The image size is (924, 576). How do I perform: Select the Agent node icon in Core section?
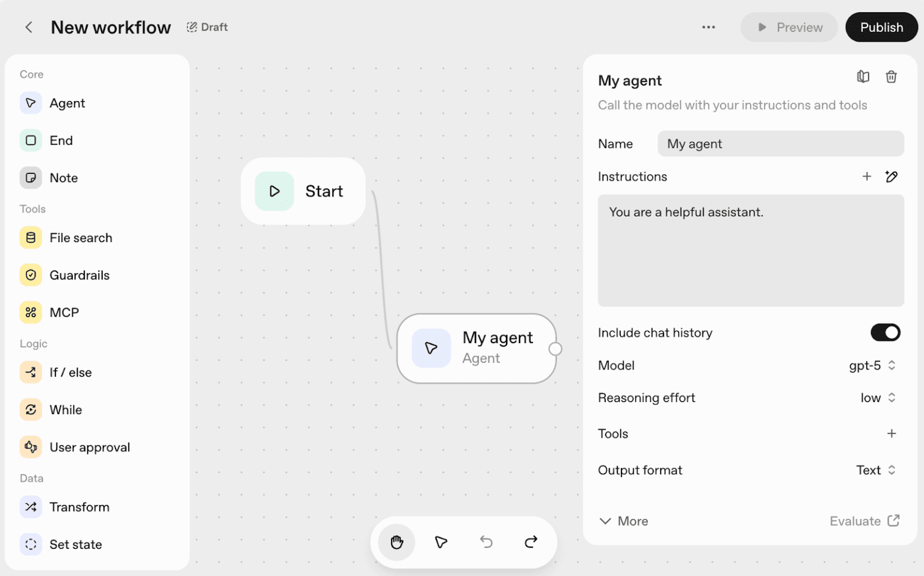point(31,103)
